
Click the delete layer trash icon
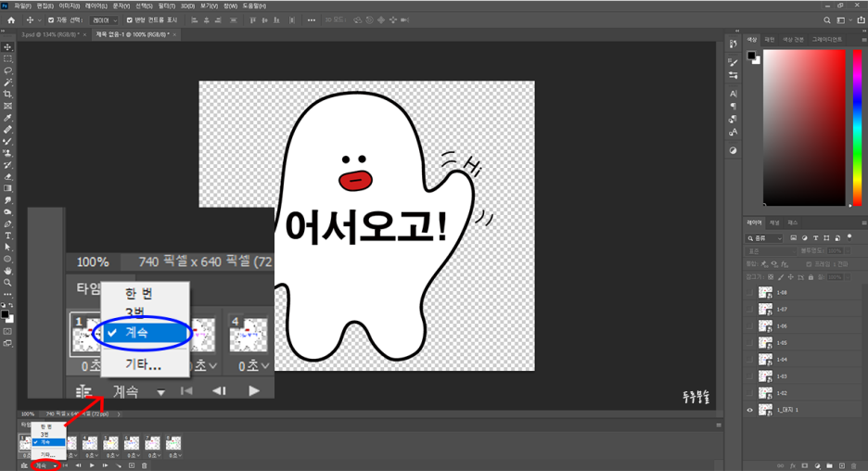pyautogui.click(x=853, y=466)
